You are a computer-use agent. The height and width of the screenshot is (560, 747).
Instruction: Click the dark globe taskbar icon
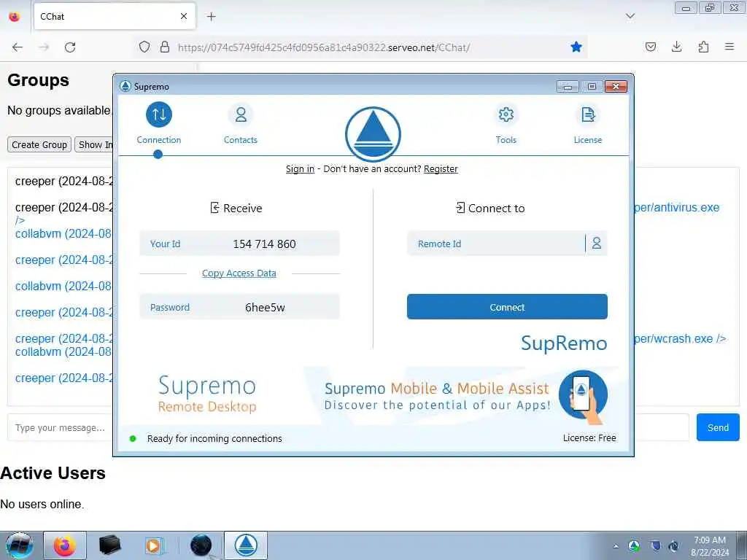tap(201, 545)
